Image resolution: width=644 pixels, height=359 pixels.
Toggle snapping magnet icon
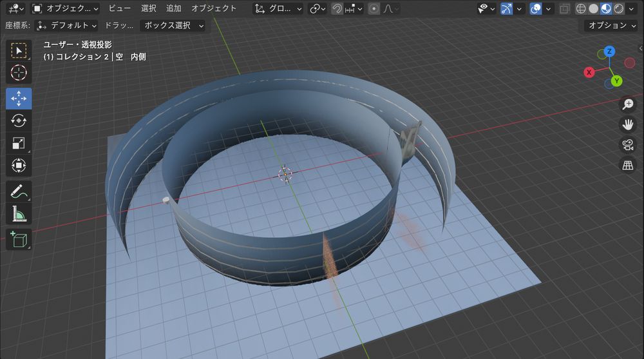pos(337,8)
